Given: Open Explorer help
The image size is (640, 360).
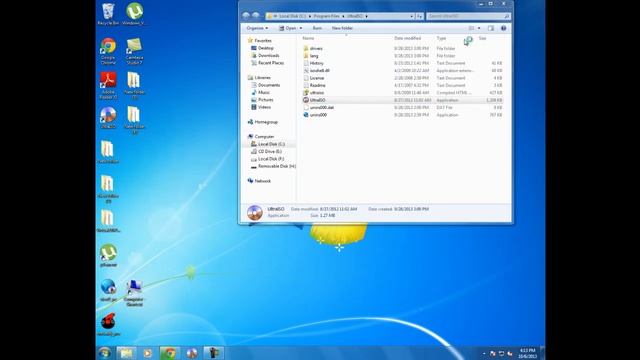Looking at the screenshot, I should click(x=503, y=28).
